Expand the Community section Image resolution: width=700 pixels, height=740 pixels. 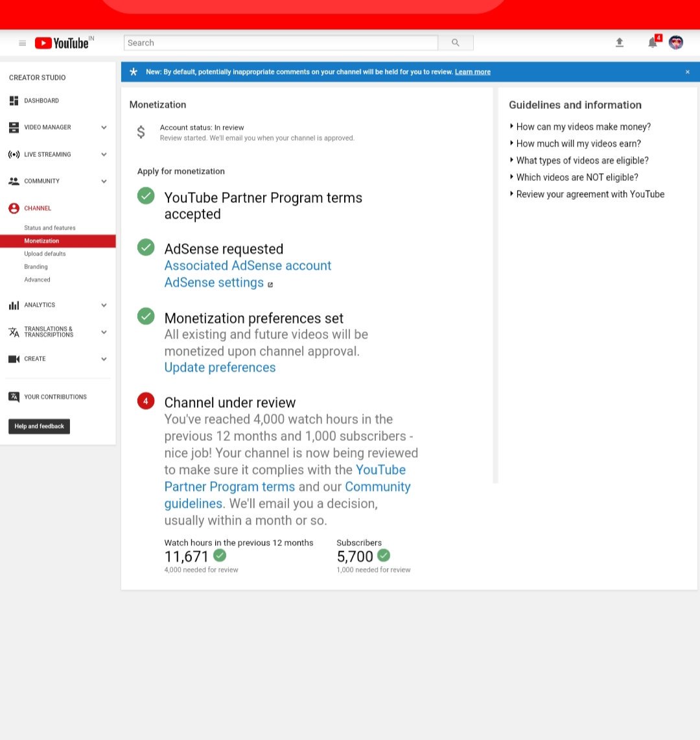[x=104, y=181]
